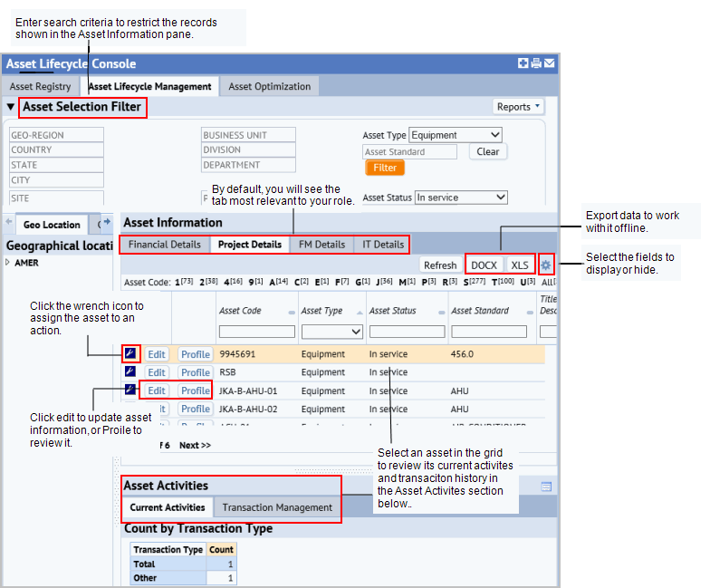This screenshot has width=710, height=588.
Task: Open Profile for asset JKA-B-AHU-02
Action: pos(196,410)
